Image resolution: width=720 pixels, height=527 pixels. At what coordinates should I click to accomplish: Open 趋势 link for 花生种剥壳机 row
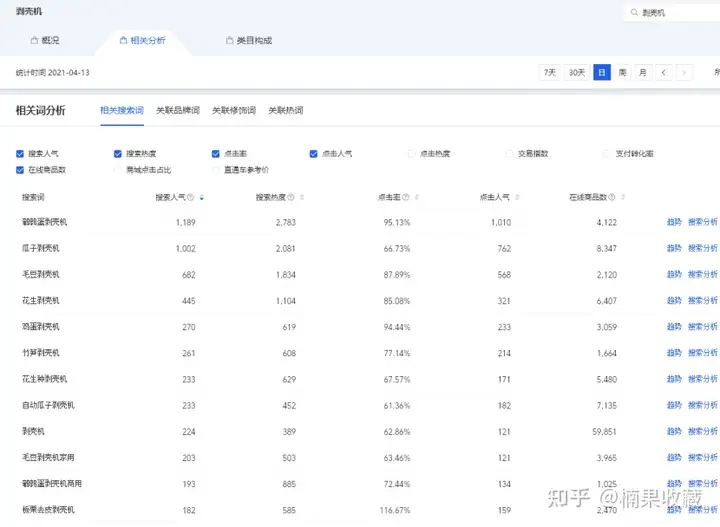(x=674, y=379)
